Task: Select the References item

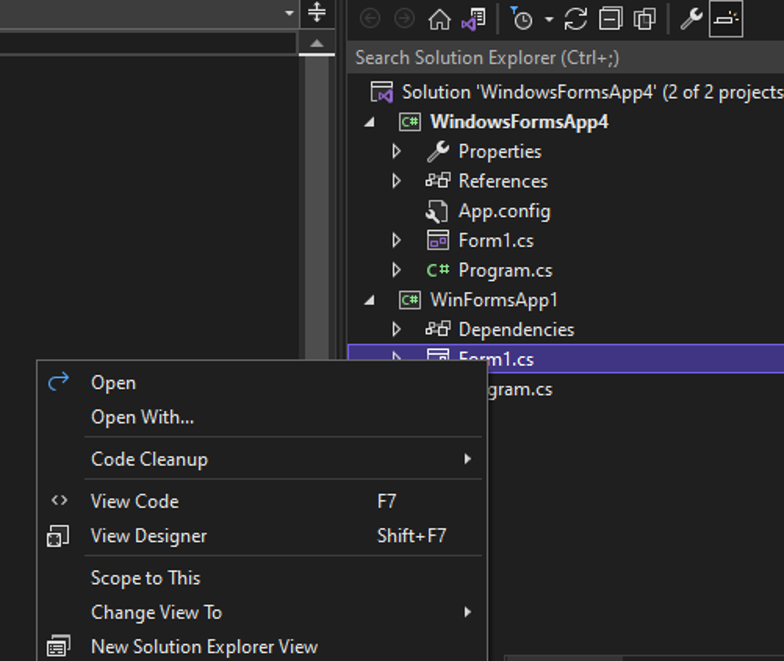Action: click(503, 181)
